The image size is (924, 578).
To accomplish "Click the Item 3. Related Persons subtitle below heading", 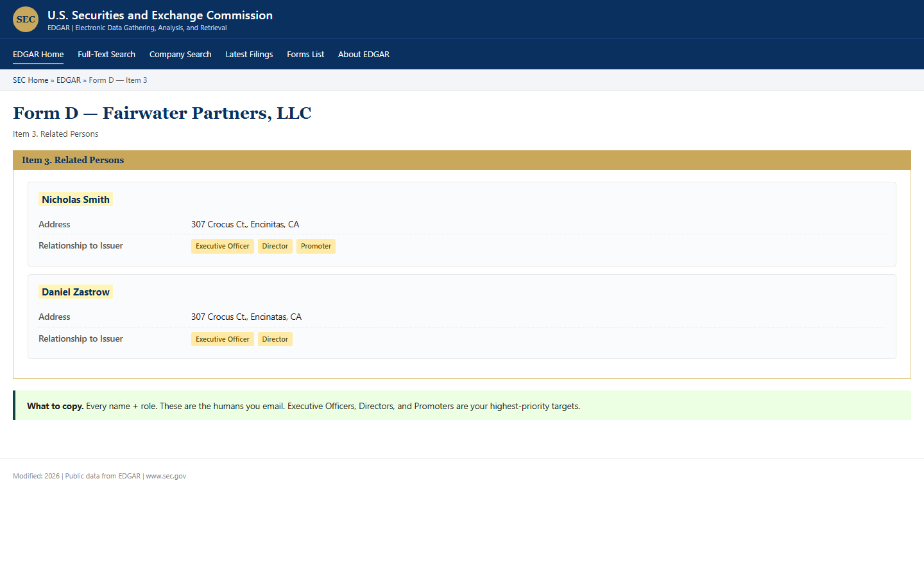I will pyautogui.click(x=56, y=134).
